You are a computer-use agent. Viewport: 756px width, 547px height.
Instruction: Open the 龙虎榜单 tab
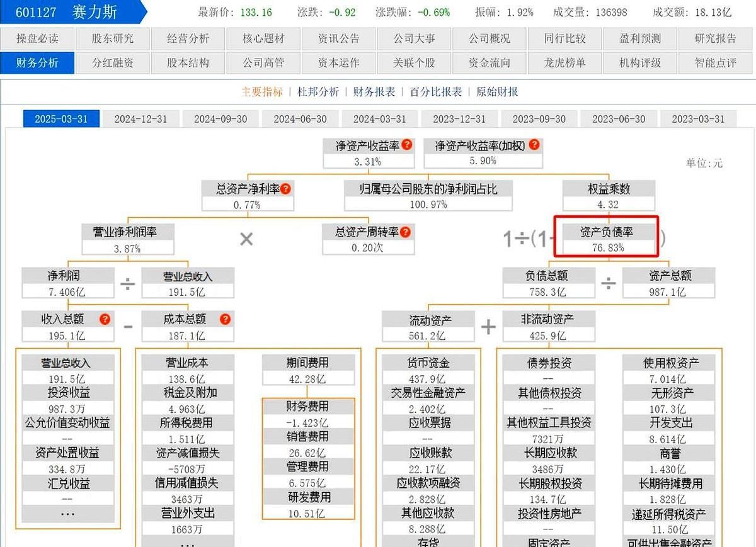click(565, 62)
